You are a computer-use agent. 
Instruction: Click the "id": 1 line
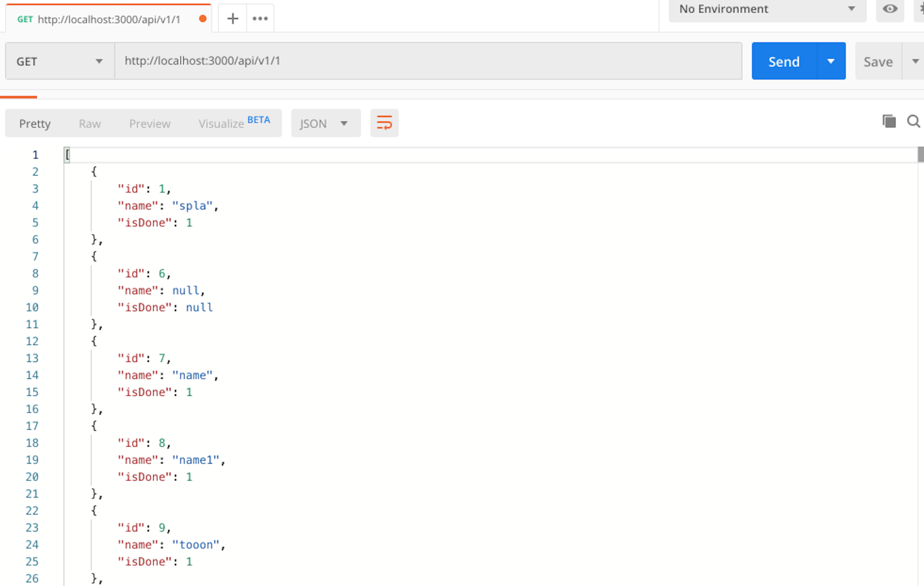144,189
